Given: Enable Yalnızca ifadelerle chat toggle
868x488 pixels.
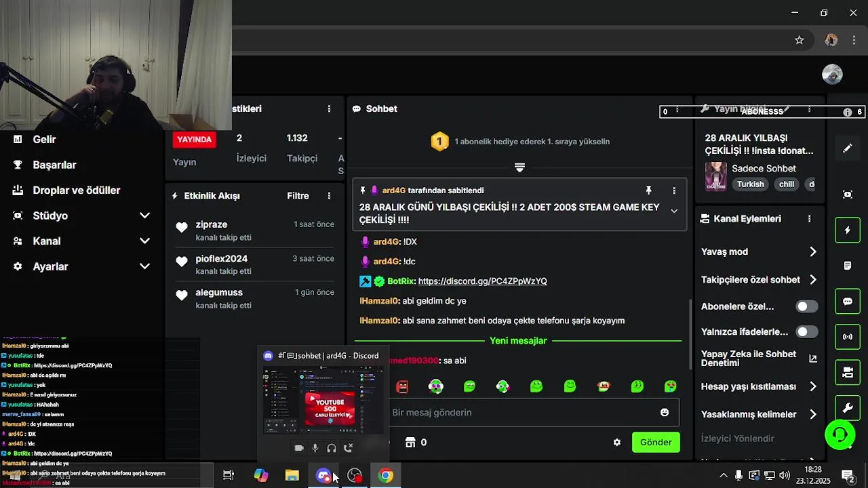Looking at the screenshot, I should click(x=806, y=332).
